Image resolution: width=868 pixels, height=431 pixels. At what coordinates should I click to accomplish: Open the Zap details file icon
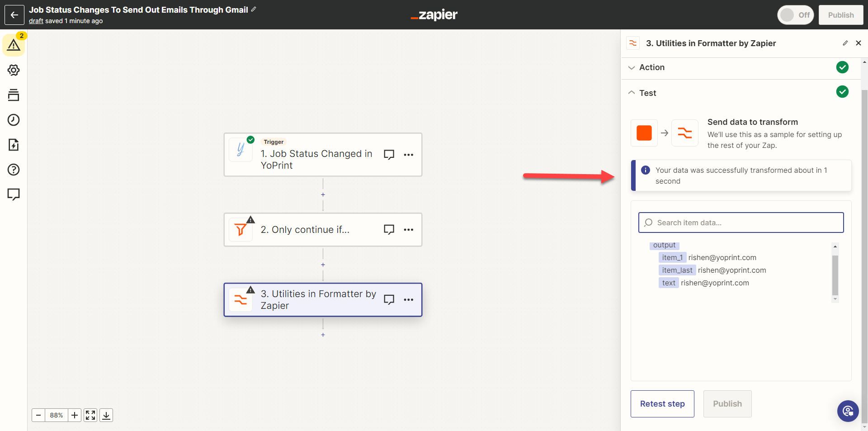coord(14,145)
